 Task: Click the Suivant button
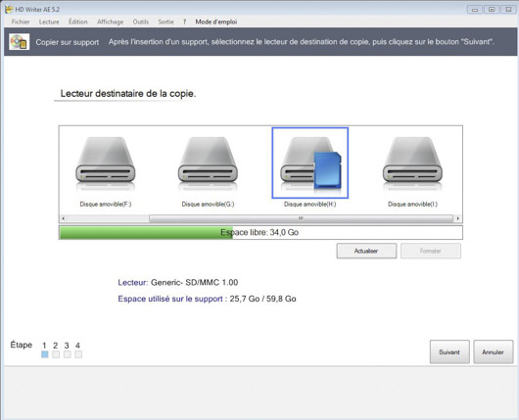(449, 351)
